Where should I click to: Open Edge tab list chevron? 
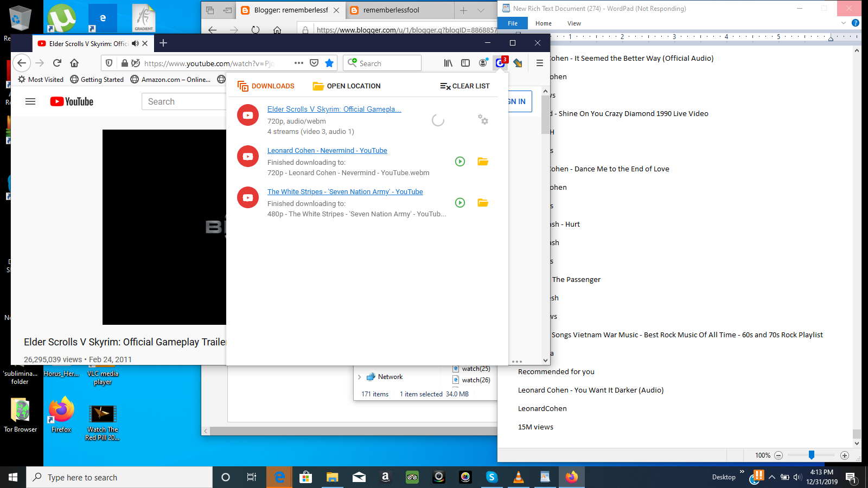tap(481, 10)
